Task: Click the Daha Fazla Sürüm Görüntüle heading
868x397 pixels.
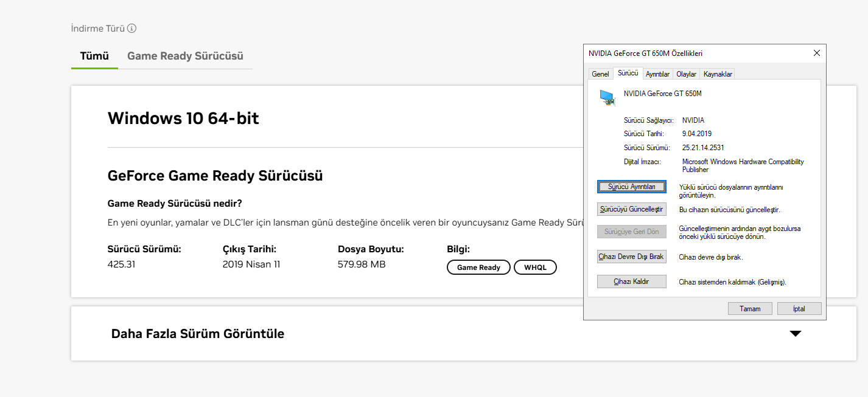Action: click(198, 334)
